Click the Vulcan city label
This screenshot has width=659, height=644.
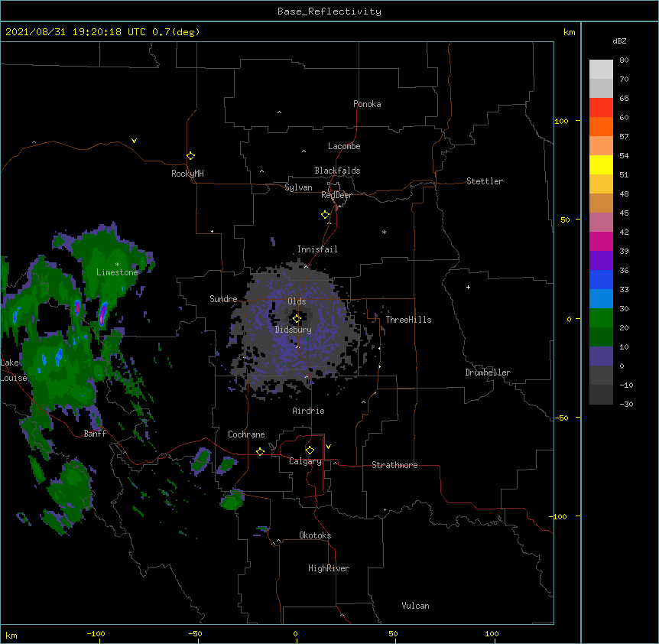[415, 606]
